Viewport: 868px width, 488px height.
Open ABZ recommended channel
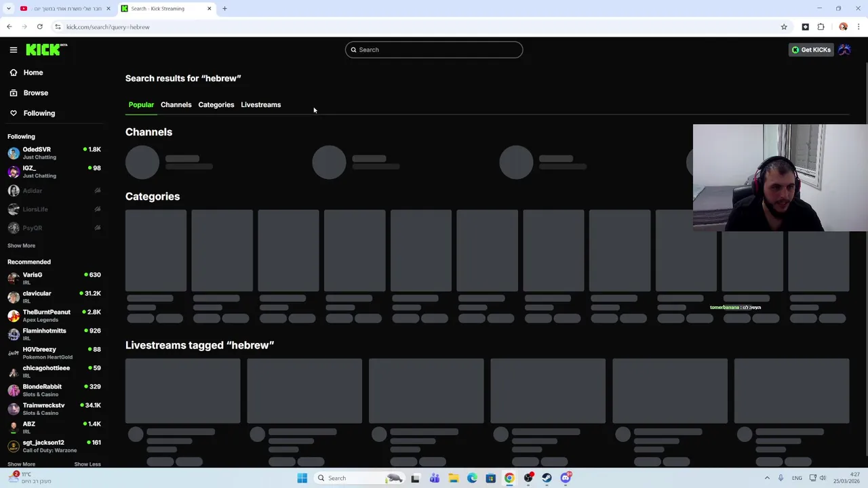click(54, 427)
